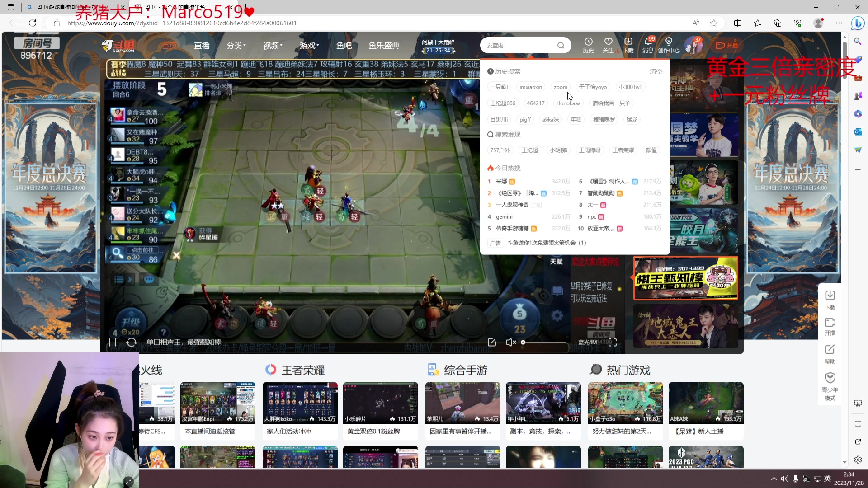Pause the live stream video

coord(113,343)
